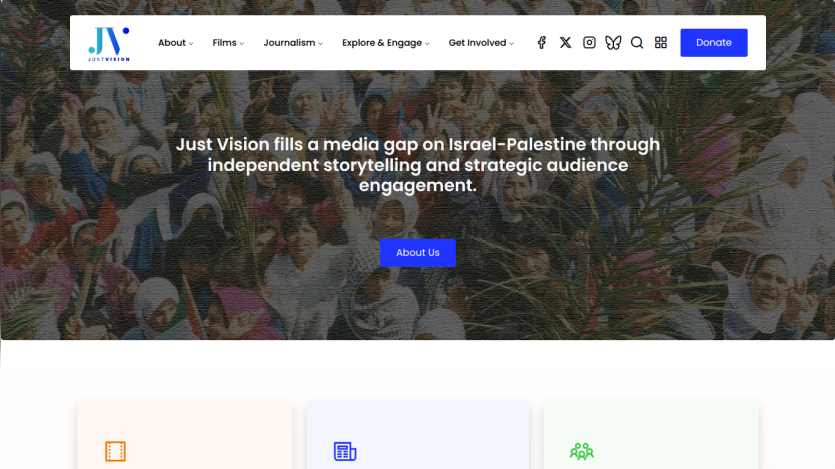Click the blue newspaper icon

click(x=345, y=451)
